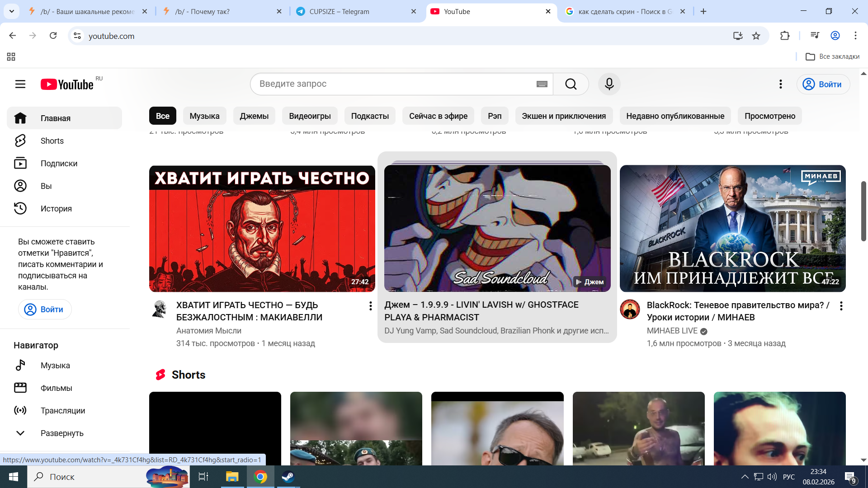
Task: Bookmark this page with star icon
Action: click(756, 36)
